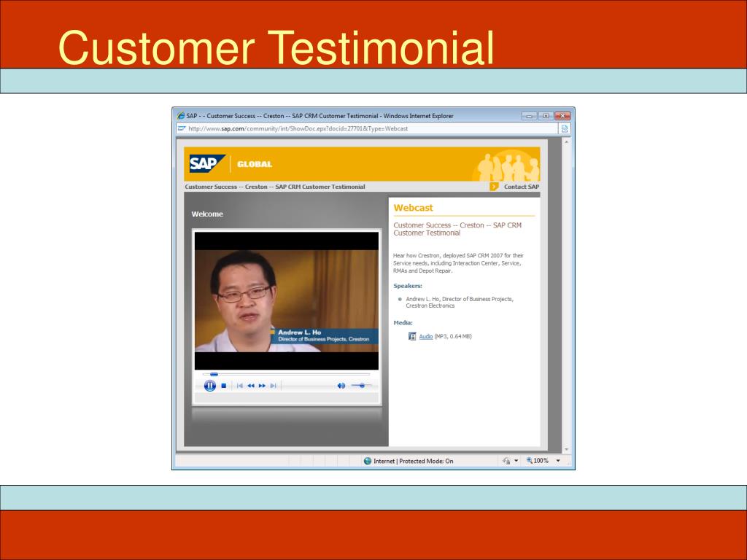
Task: Click the Webcast heading text
Action: (413, 208)
